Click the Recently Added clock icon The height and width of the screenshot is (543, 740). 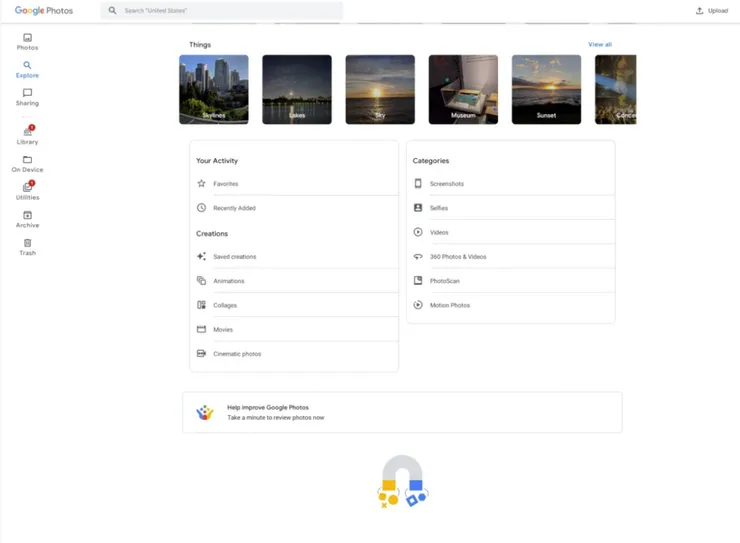pyautogui.click(x=202, y=208)
